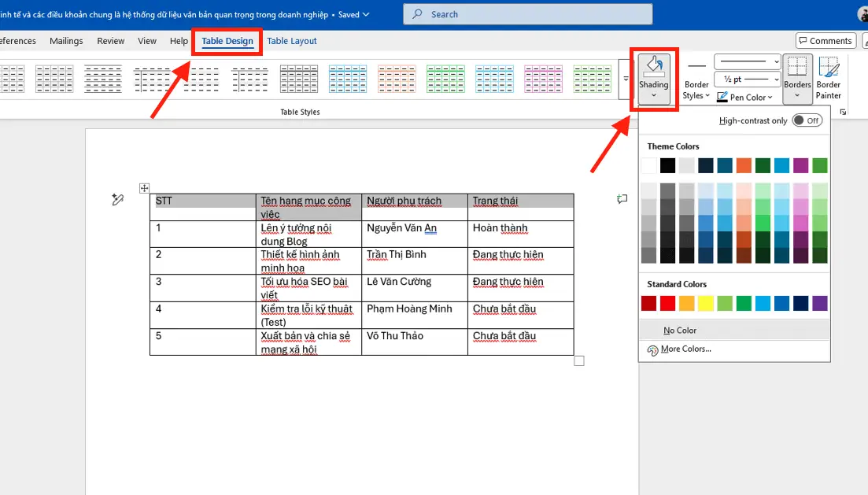Screen dimensions: 868x495
Task: Click the Pen Color icon
Action: click(x=722, y=98)
